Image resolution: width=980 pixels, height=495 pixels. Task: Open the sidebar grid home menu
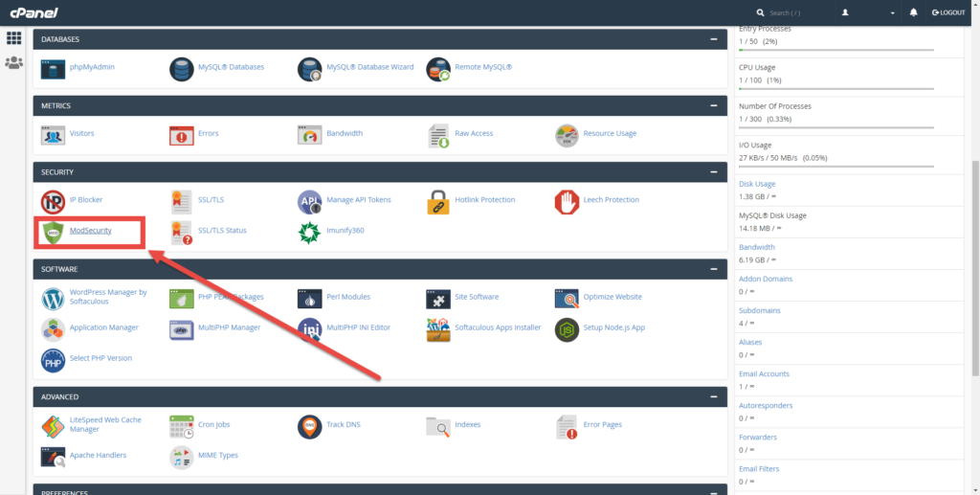point(14,38)
